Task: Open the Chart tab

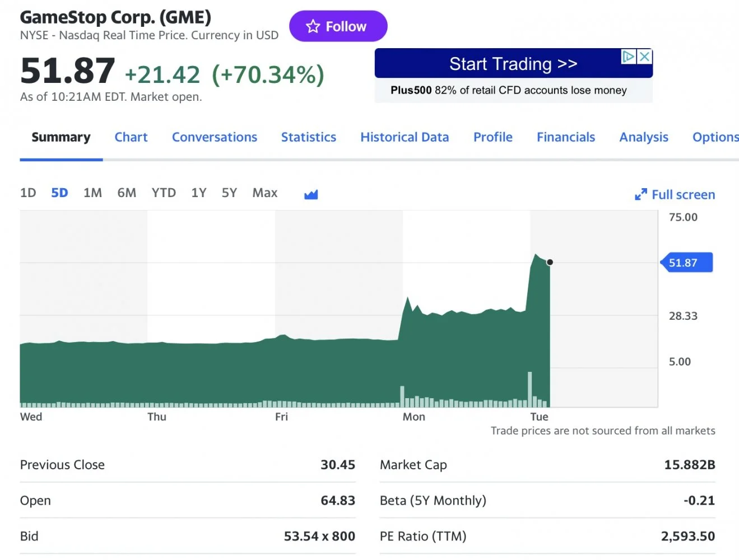Action: [131, 137]
